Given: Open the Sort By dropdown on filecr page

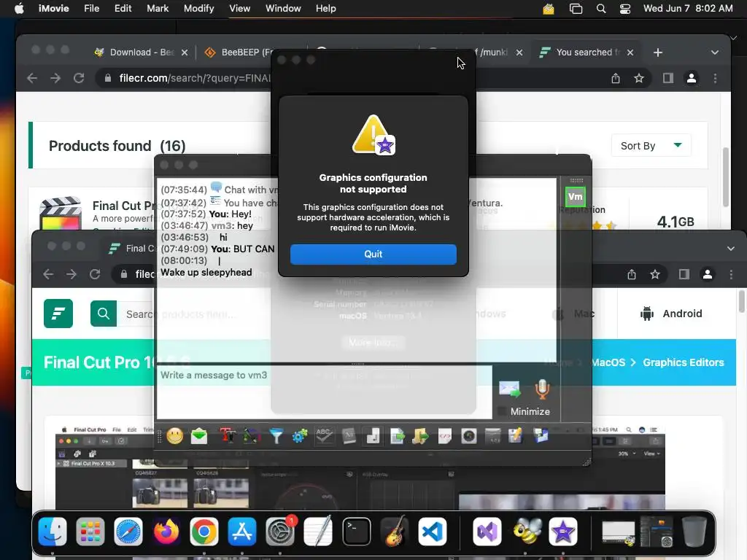Looking at the screenshot, I should pos(651,146).
